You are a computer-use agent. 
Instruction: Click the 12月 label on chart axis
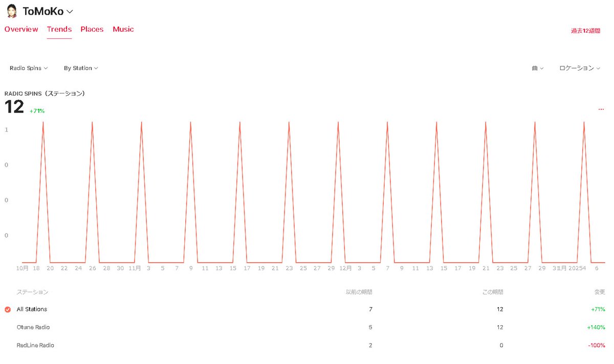pyautogui.click(x=345, y=268)
